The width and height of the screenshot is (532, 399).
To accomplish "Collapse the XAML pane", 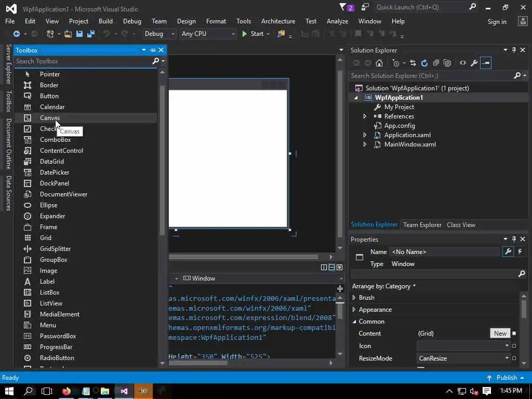I will (x=340, y=268).
